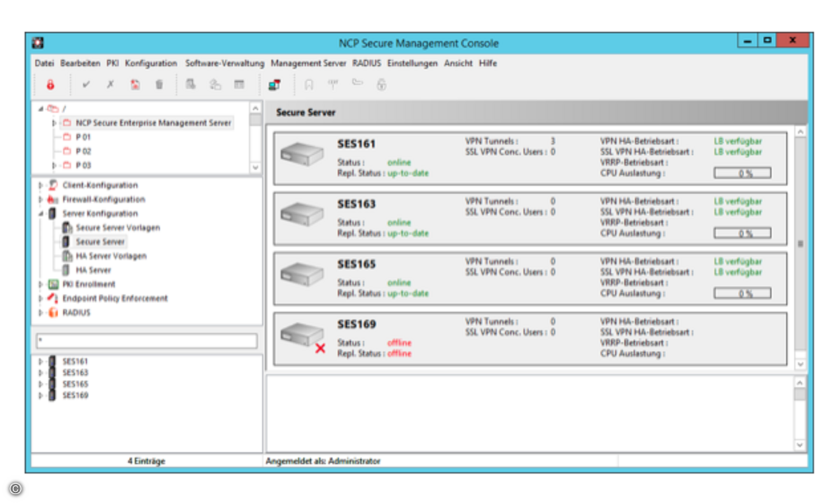Click the red document toolbar icon

[135, 85]
